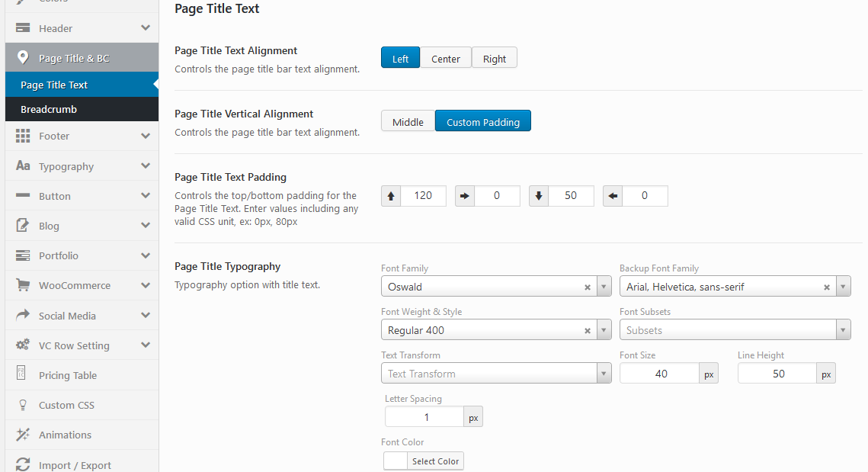Click the bottom padding down-arrow icon

[539, 195]
